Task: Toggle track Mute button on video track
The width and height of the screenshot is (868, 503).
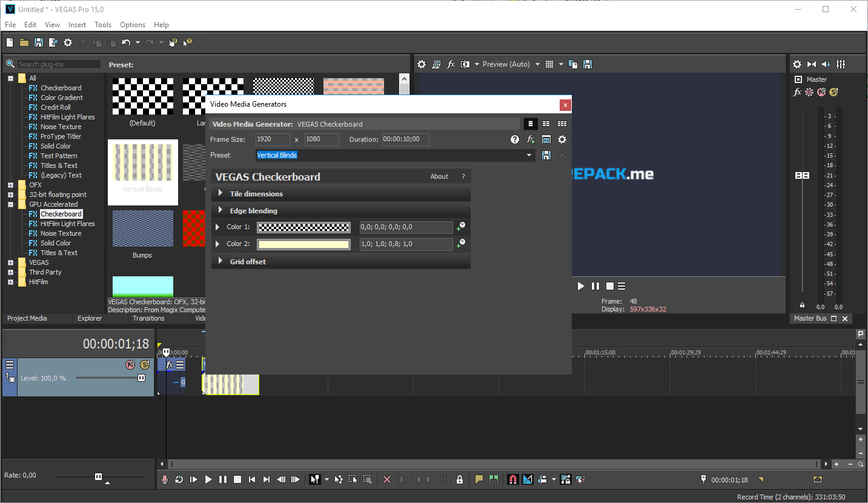Action: tap(130, 365)
